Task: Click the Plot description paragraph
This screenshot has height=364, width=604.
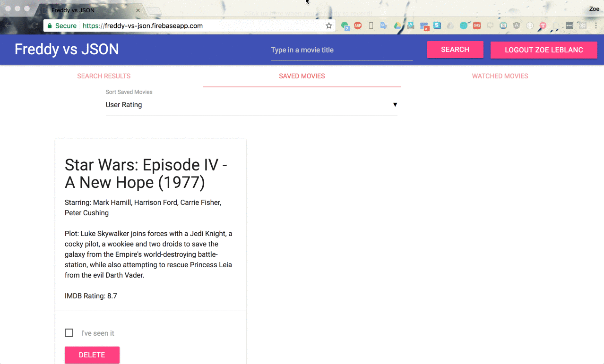Action: pyautogui.click(x=148, y=254)
